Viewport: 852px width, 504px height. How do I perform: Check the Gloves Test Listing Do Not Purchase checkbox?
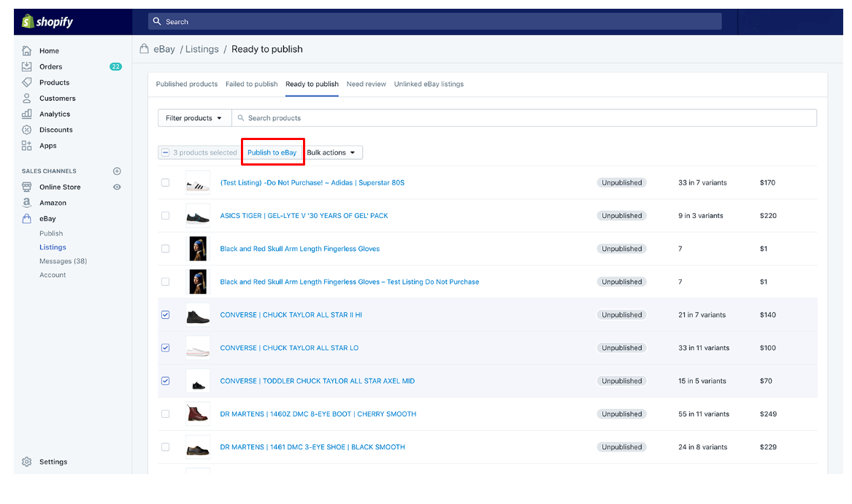click(165, 282)
